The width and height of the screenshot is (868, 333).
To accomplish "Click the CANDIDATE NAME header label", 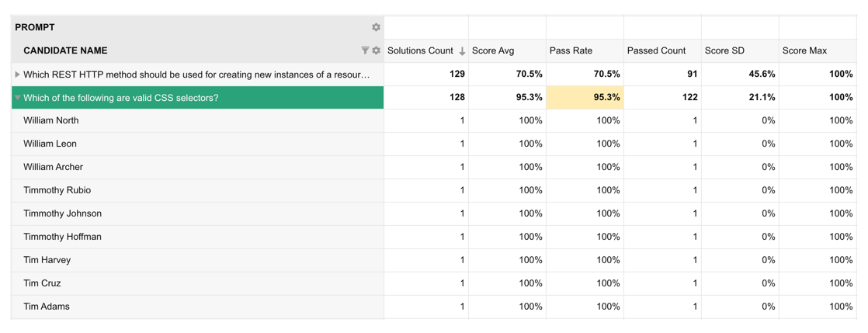I will tap(65, 50).
